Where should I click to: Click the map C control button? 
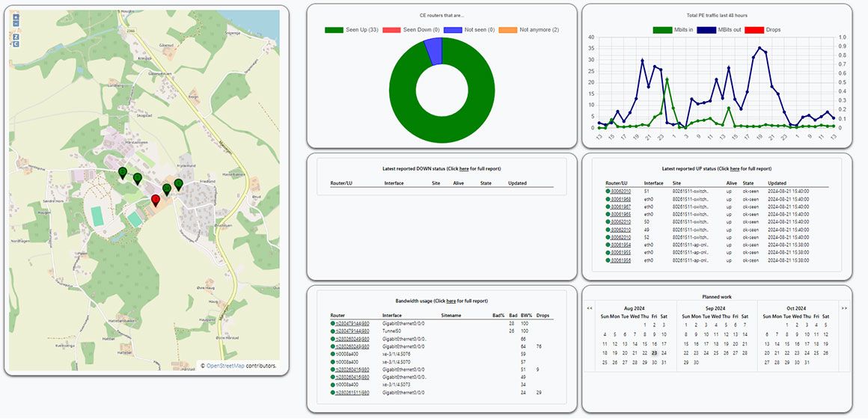(16, 43)
